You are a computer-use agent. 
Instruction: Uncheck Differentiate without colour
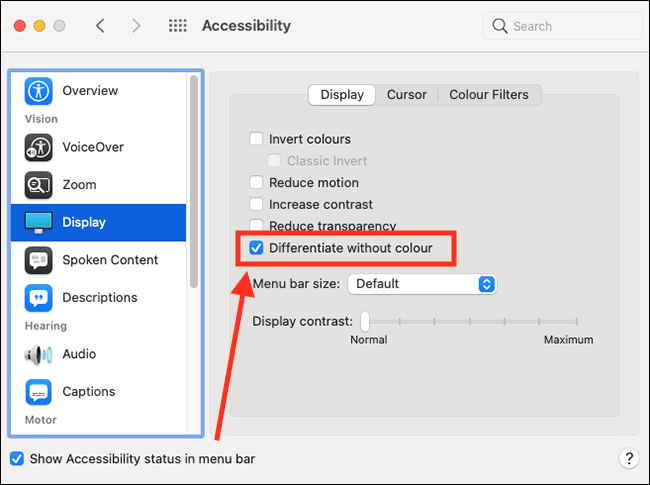pos(256,248)
